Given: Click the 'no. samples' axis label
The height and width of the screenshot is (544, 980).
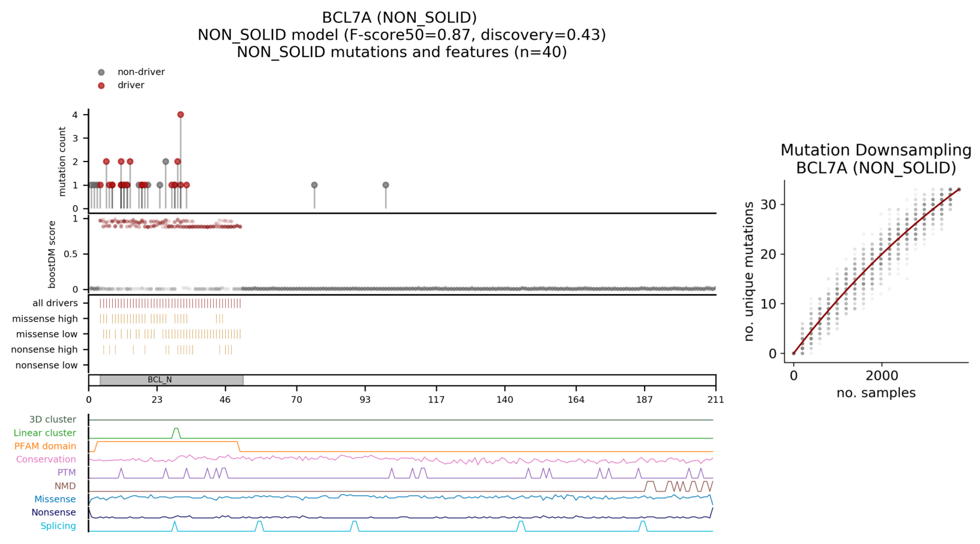Looking at the screenshot, I should pos(876,393).
